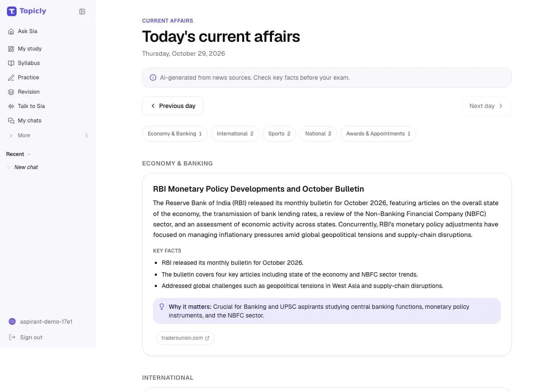
Task: Open Ask Sia from the sidebar
Action: point(48,31)
